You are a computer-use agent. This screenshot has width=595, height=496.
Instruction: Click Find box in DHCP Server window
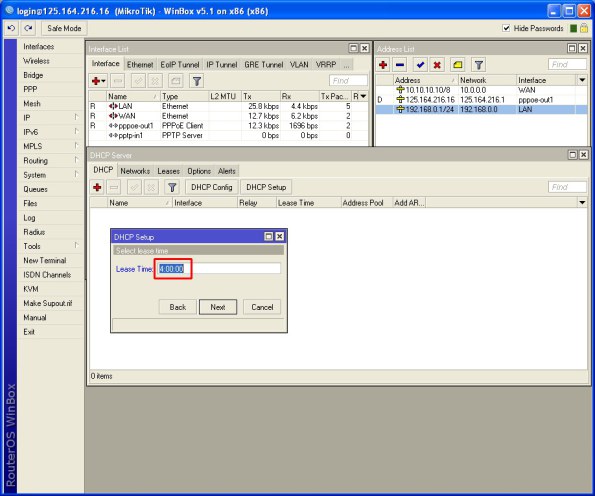click(567, 187)
